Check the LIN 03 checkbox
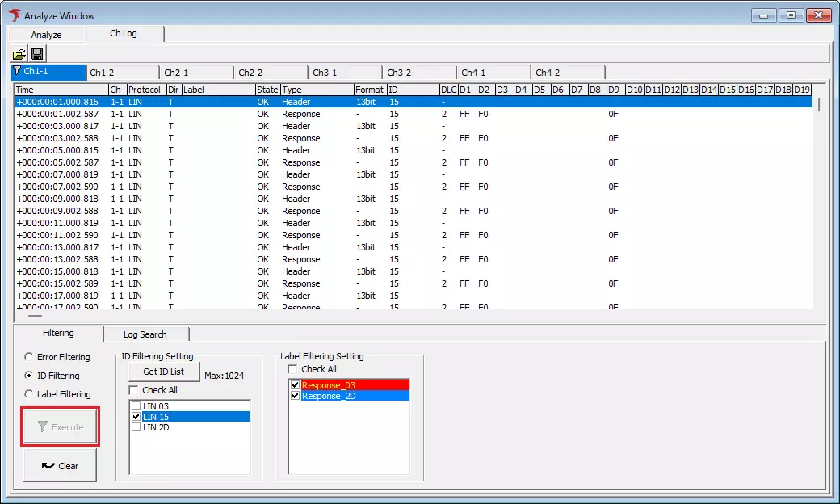This screenshot has width=840, height=504. [136, 407]
